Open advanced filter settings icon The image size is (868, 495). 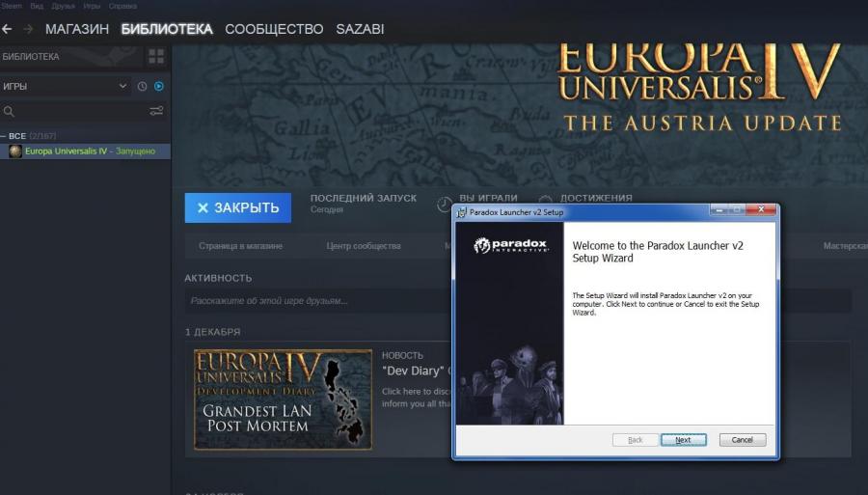point(156,112)
